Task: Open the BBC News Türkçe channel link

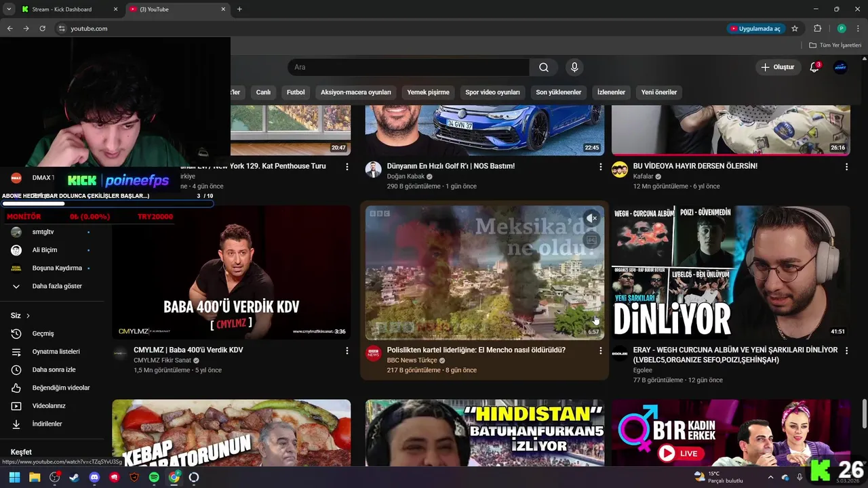Action: pos(412,361)
